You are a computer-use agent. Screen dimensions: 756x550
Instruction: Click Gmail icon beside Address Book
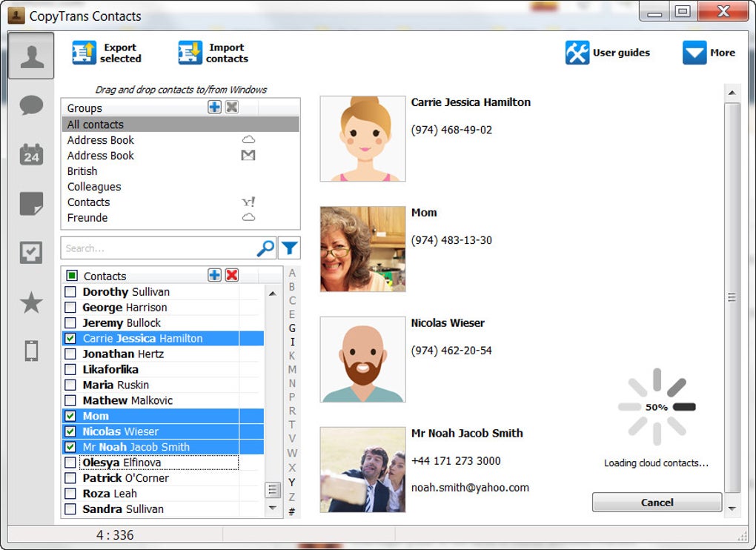point(248,155)
